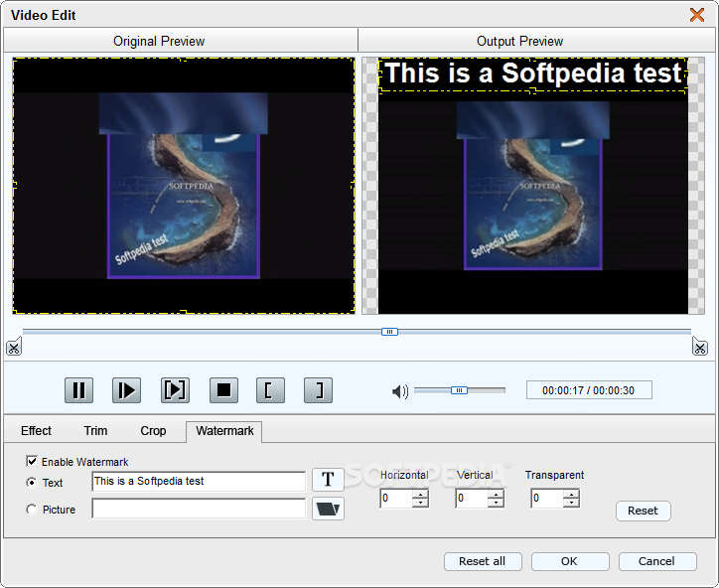
Task: Confirm edits with OK button
Action: click(569, 561)
